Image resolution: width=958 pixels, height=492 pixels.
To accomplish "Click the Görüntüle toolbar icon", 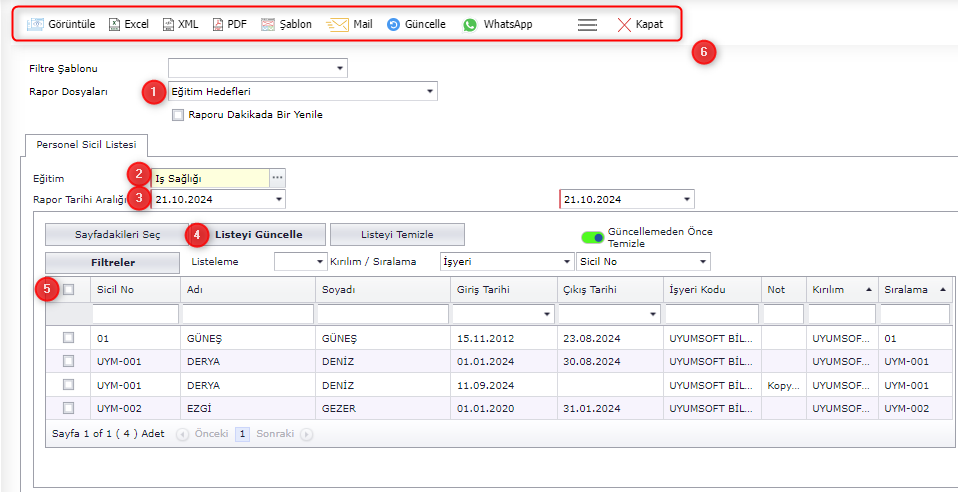I will (x=35, y=24).
